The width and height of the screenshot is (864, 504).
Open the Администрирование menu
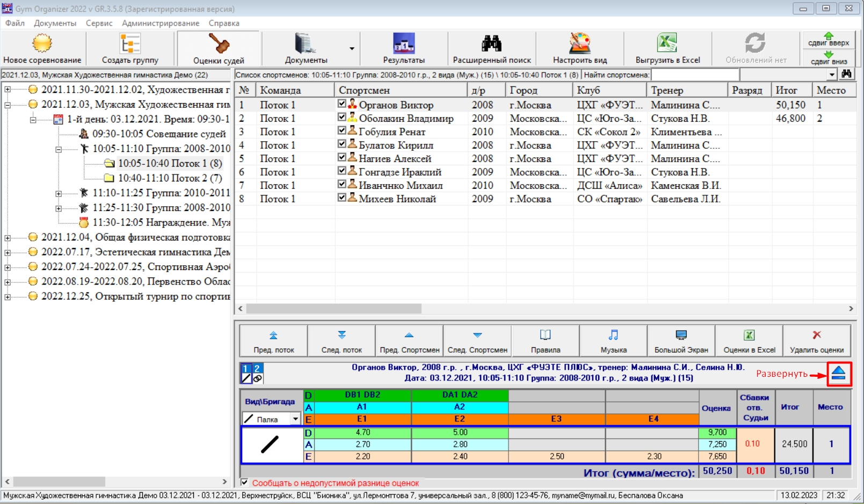click(160, 23)
